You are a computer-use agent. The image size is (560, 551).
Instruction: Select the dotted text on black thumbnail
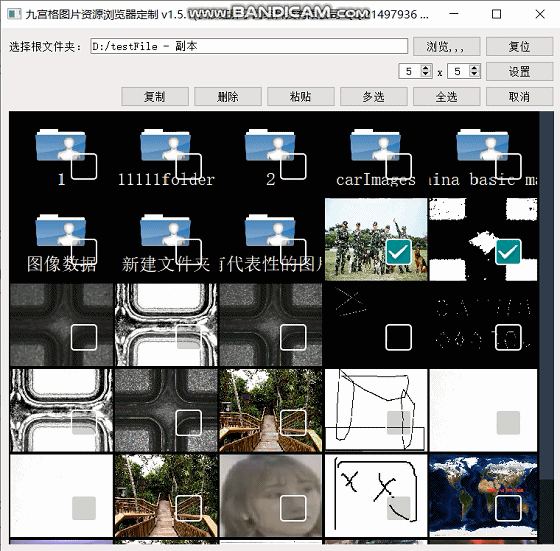click(483, 325)
